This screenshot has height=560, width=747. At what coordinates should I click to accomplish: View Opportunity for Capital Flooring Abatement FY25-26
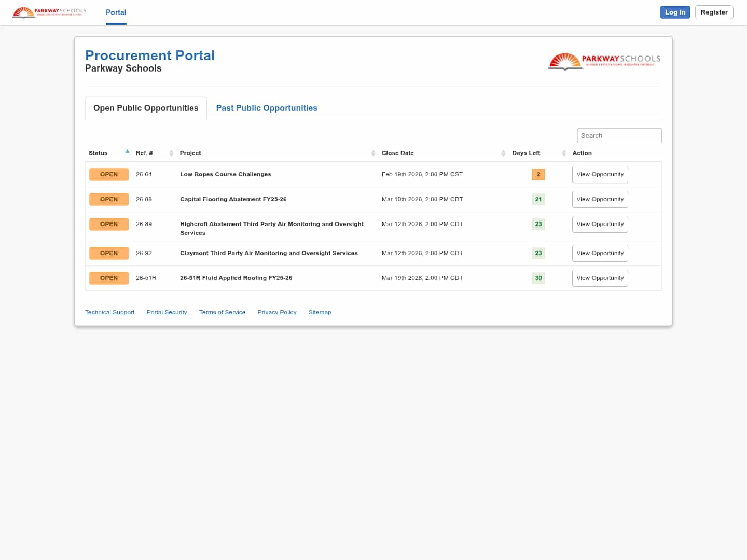point(600,199)
